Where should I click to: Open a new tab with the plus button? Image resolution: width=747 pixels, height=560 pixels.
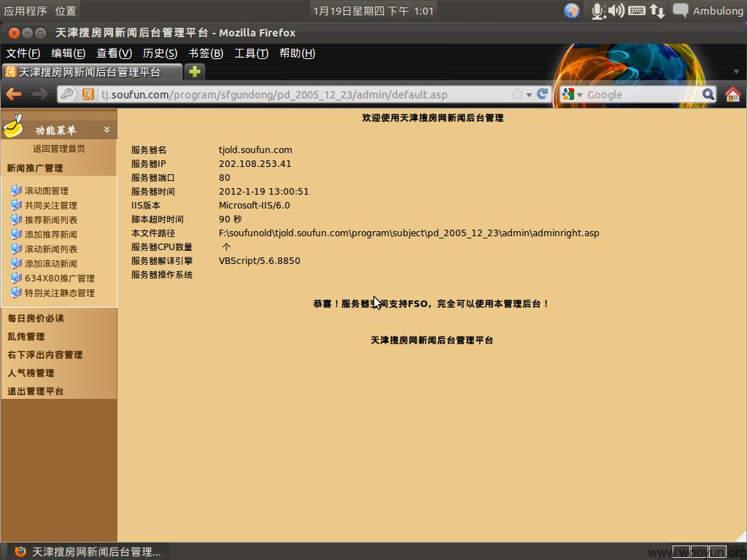194,72
